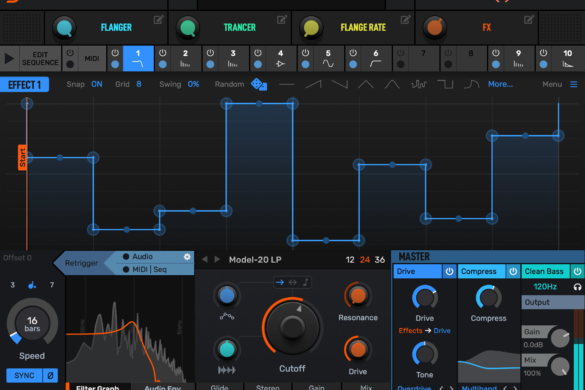
Task: Choose the right arrow modulation direction
Action: point(279,283)
